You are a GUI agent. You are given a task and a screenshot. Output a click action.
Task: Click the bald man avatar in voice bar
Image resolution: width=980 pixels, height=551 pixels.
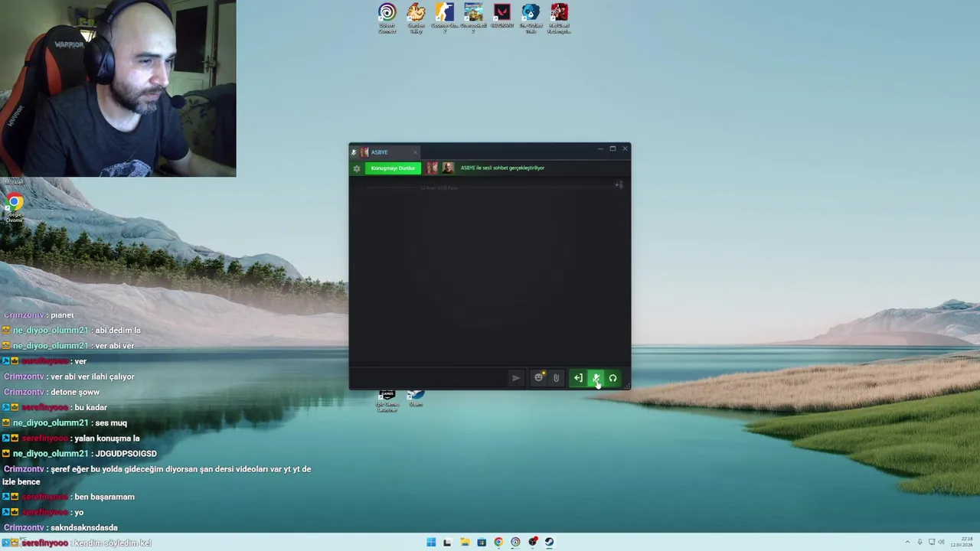click(x=448, y=168)
